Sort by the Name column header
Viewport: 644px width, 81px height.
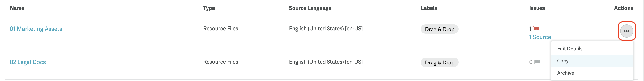(x=17, y=8)
